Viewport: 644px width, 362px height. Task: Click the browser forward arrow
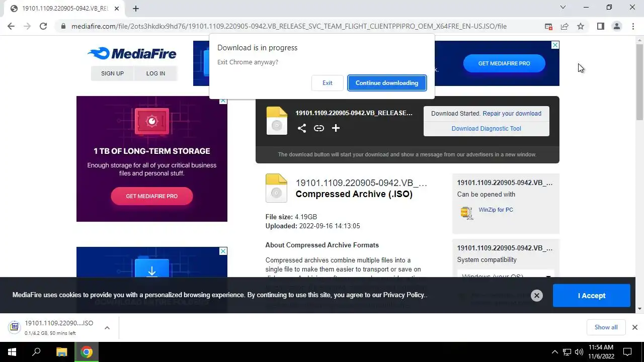coord(27,26)
